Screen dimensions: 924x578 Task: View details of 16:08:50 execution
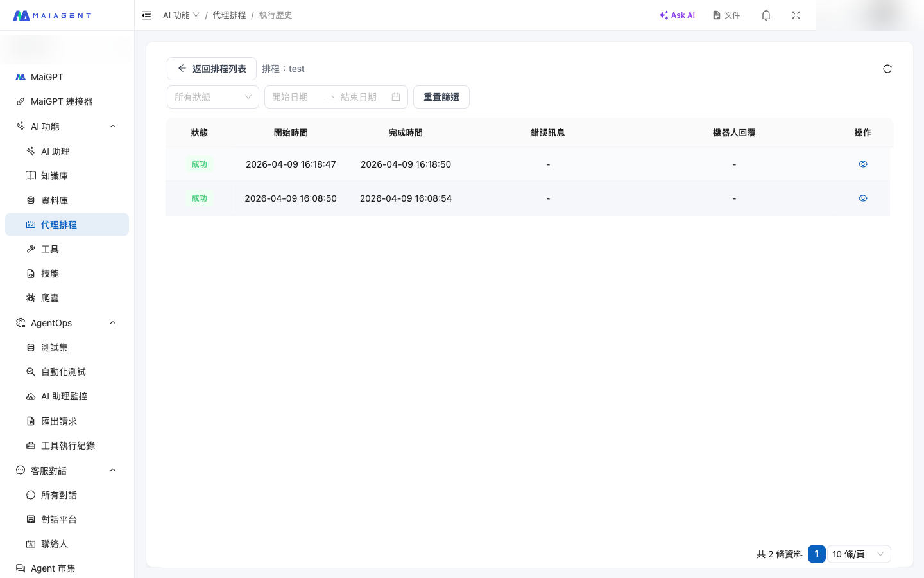tap(863, 198)
